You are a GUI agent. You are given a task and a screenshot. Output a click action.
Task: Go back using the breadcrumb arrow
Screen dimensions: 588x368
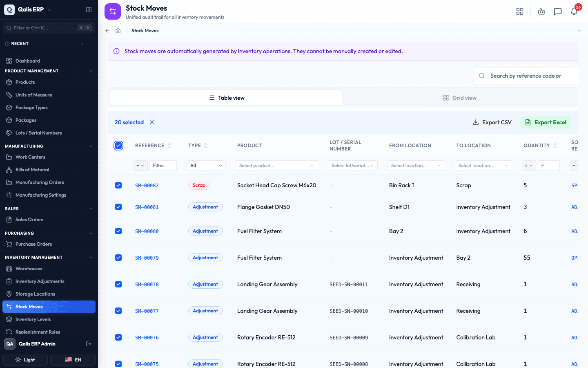click(107, 31)
